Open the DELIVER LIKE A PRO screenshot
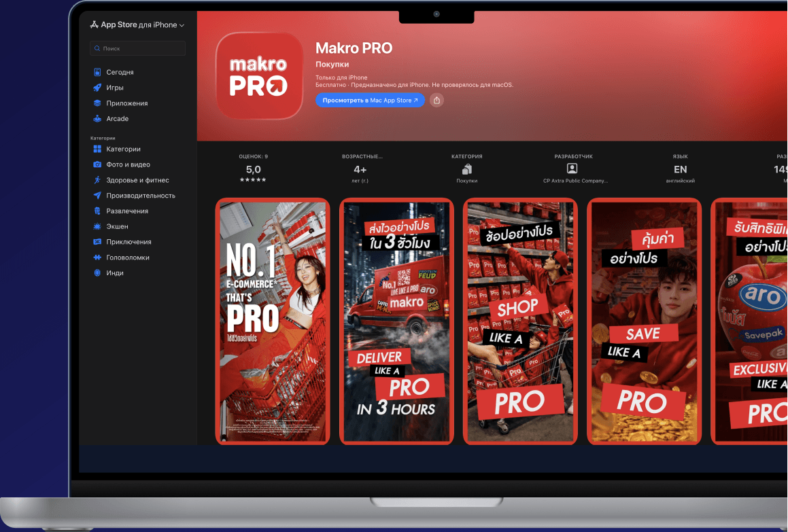Image resolution: width=788 pixels, height=532 pixels. pos(396,321)
